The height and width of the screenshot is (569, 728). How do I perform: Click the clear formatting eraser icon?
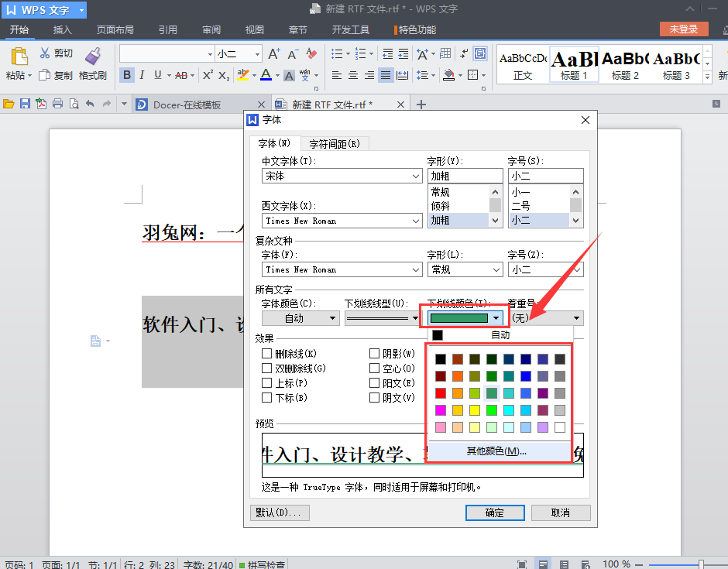click(311, 54)
